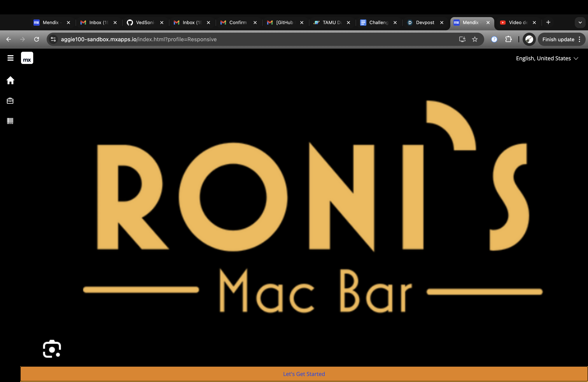Click the install app icon in address bar
Viewport: 588px width, 382px height.
point(462,39)
